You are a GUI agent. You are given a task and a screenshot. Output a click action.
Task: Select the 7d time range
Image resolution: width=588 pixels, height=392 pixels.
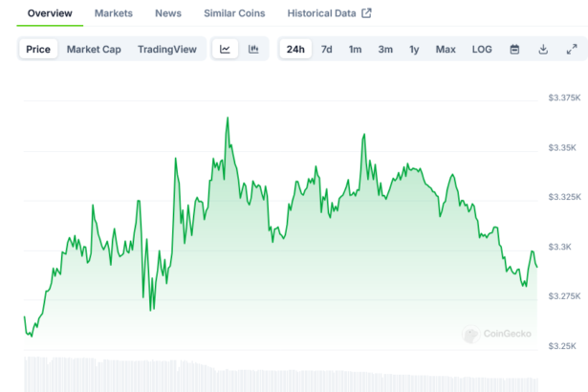pyautogui.click(x=326, y=49)
